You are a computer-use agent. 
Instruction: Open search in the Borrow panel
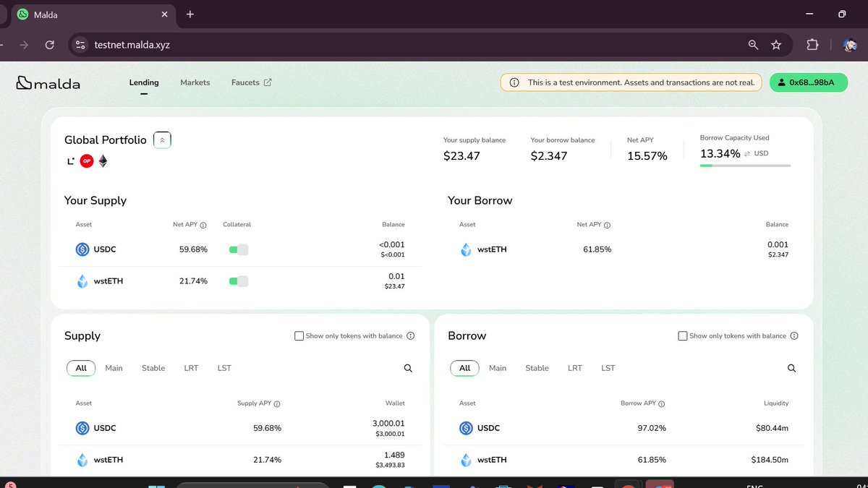click(791, 368)
